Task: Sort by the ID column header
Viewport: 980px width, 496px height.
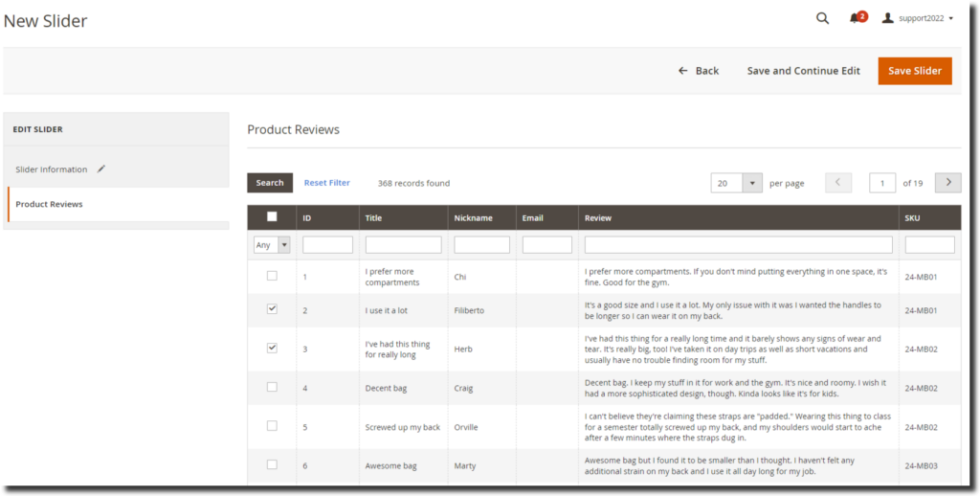Action: coord(307,218)
